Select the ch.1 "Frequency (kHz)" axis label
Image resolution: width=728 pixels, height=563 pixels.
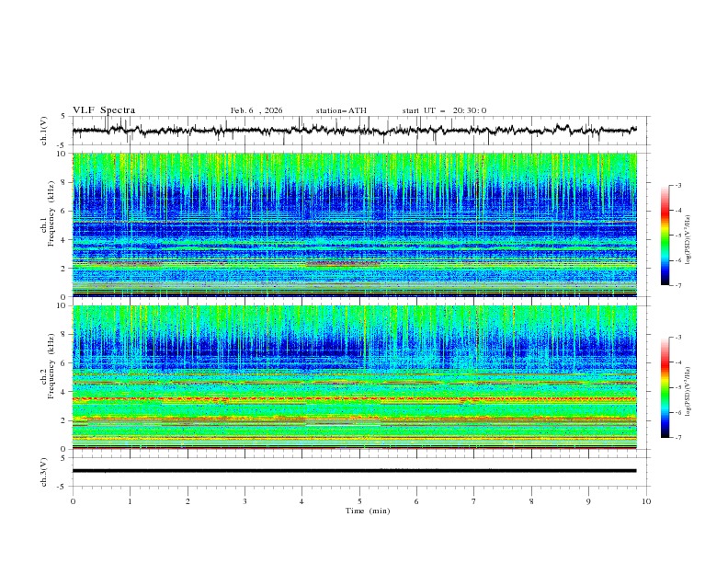point(51,213)
